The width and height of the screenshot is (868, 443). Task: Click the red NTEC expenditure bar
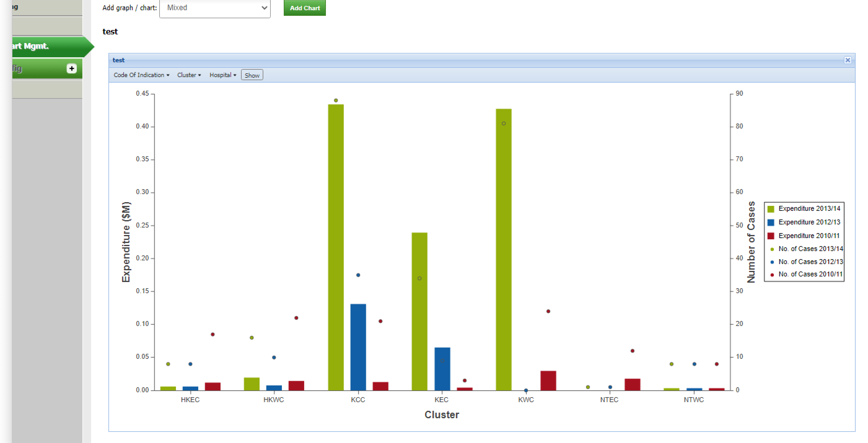632,384
